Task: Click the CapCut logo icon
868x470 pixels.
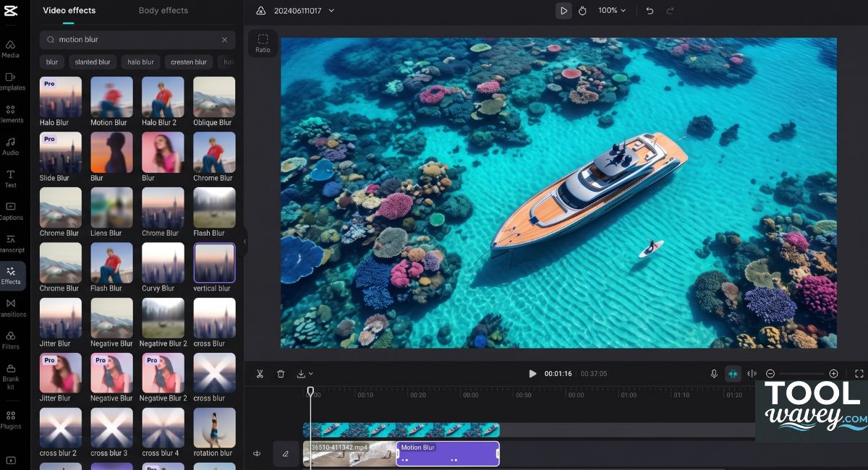Action: point(11,10)
